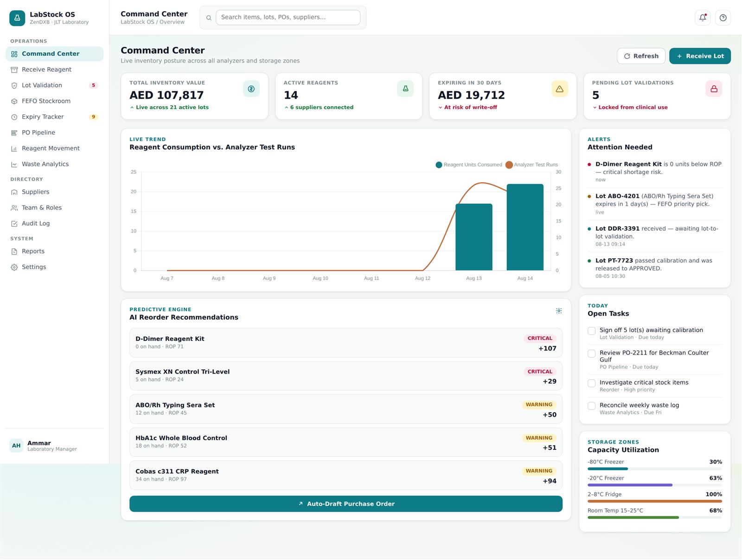Click the flask icon on Active Reagents card

tap(405, 89)
